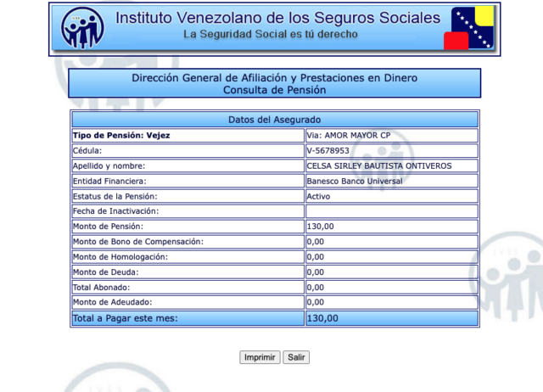Click the Salir button
This screenshot has height=392, width=543.
(296, 357)
